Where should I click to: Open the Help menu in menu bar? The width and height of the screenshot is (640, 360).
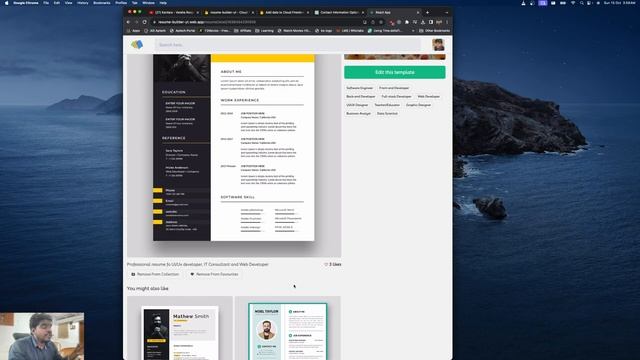pyautogui.click(x=163, y=3)
